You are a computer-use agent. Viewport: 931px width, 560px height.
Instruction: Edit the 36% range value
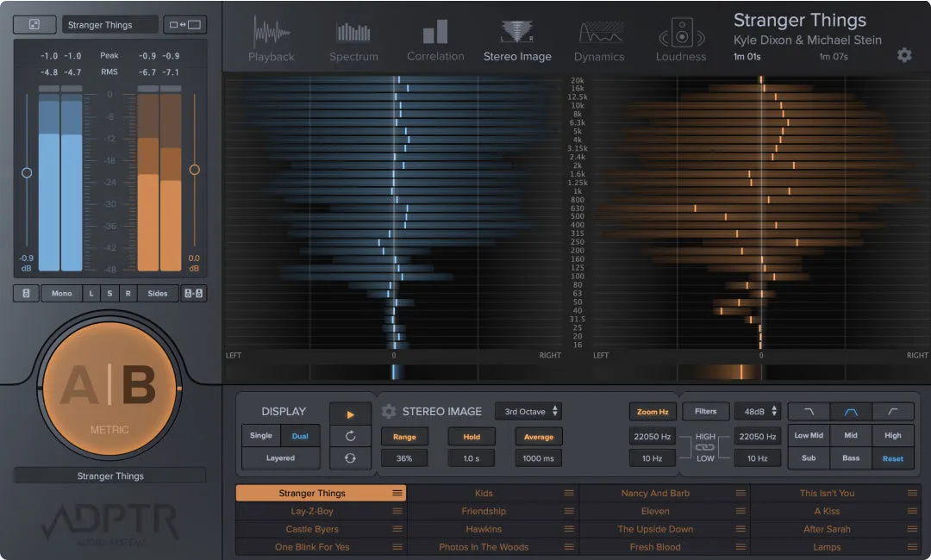pos(404,458)
